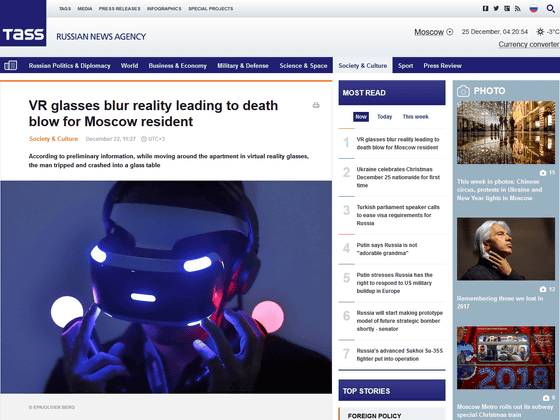Open the weather indicator showing -3°C

(x=548, y=32)
